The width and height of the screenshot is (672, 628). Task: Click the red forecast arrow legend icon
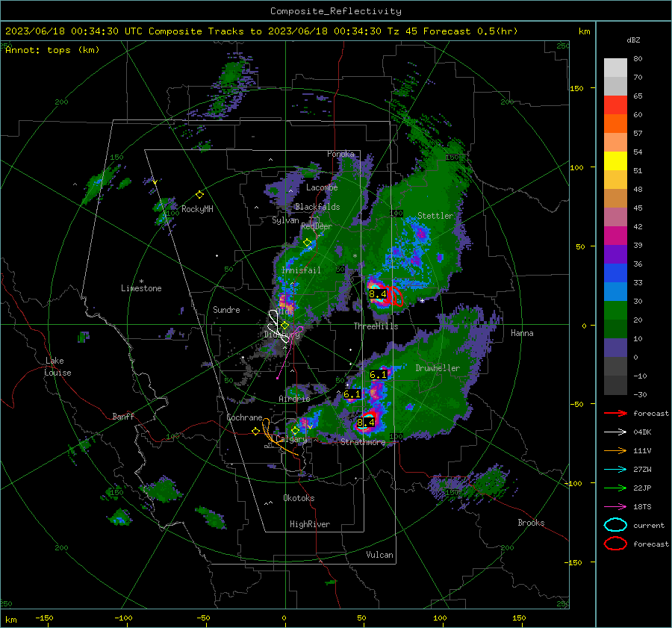click(615, 413)
